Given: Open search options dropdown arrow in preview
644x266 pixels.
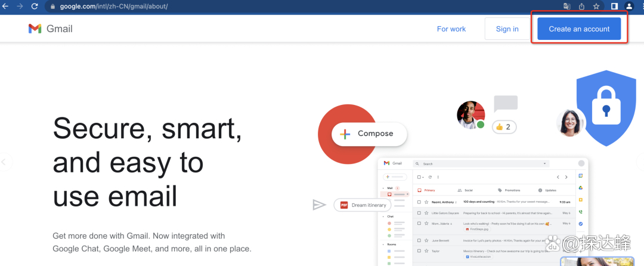Looking at the screenshot, I should (x=544, y=163).
